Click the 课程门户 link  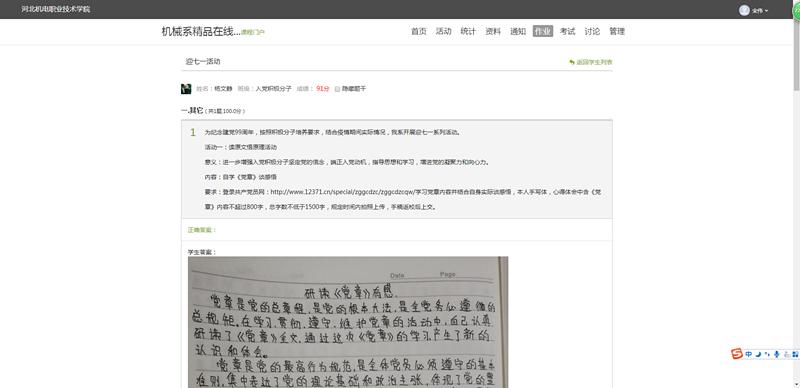253,32
